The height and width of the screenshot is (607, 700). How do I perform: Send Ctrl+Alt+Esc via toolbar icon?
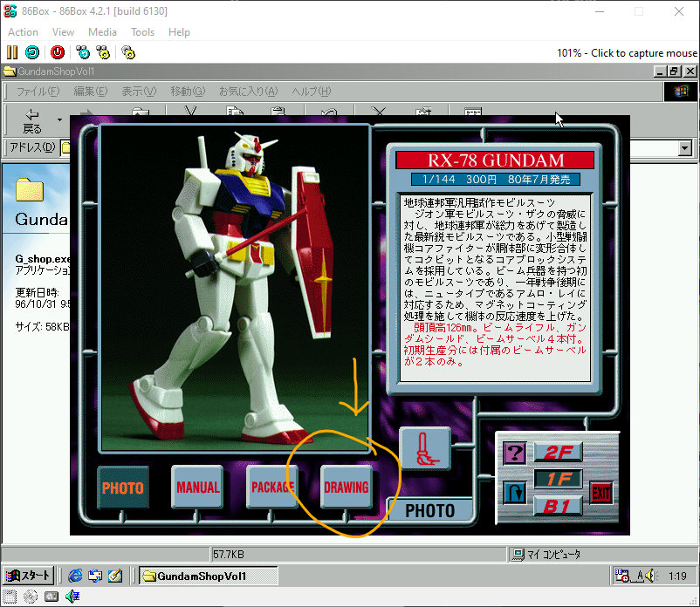click(103, 52)
